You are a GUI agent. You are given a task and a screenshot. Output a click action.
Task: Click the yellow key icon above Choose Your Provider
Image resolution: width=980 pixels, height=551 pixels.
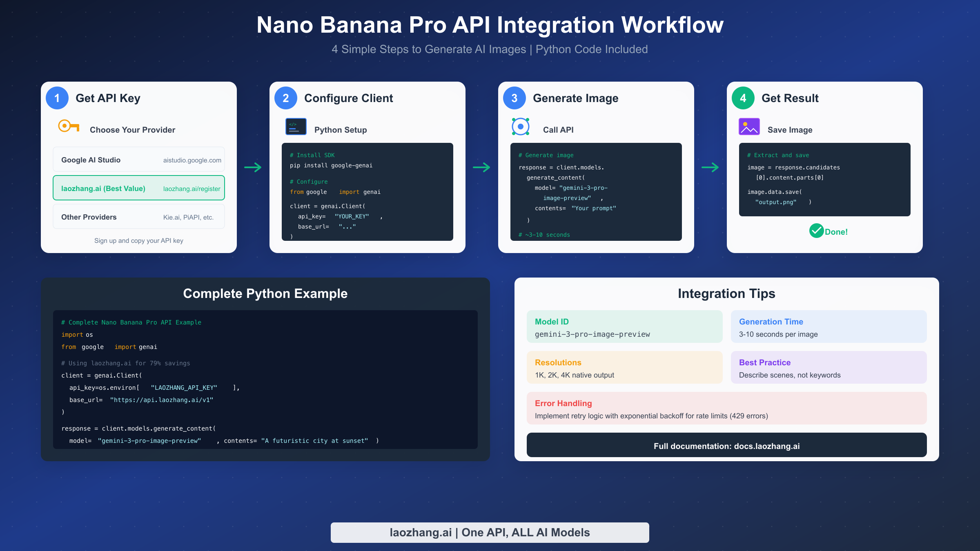click(x=68, y=127)
